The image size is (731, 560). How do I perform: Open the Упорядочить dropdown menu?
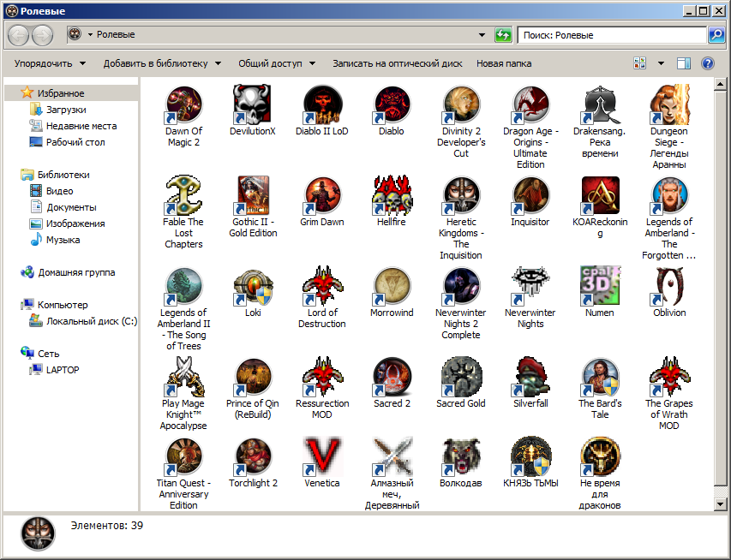click(x=50, y=63)
